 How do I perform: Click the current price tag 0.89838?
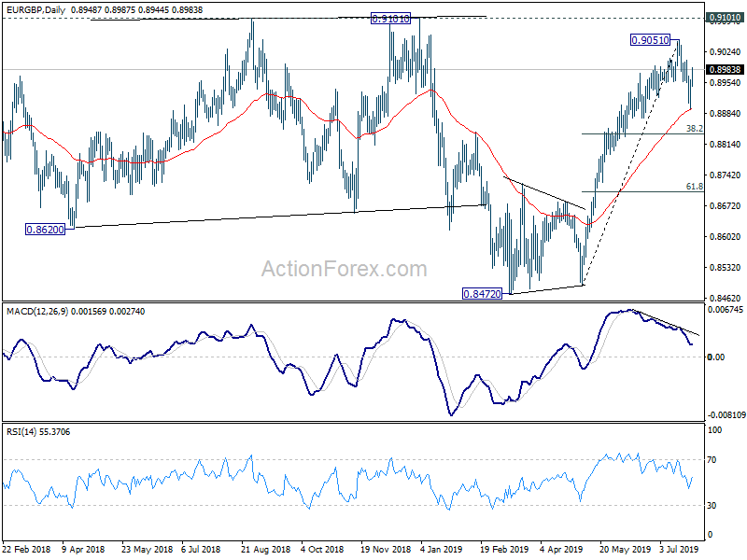click(x=725, y=69)
